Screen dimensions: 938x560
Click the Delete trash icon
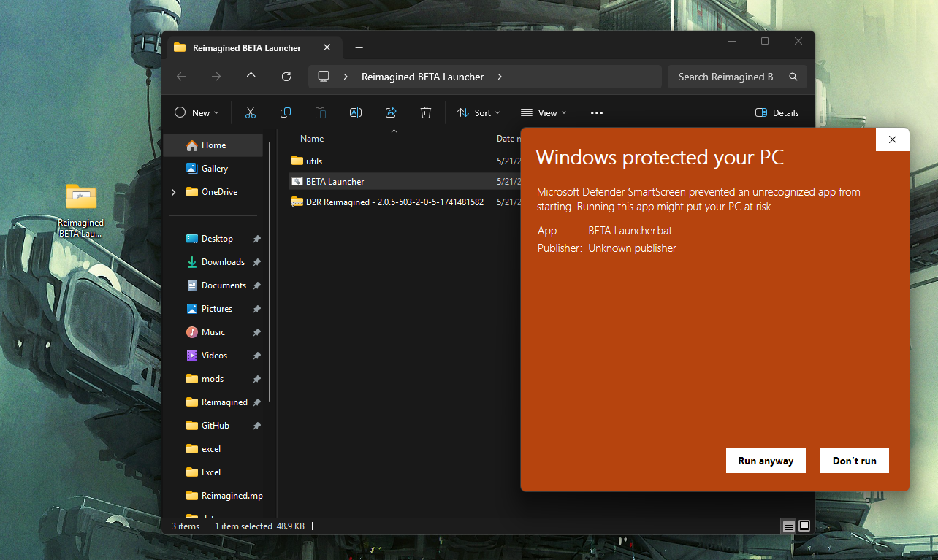point(426,112)
